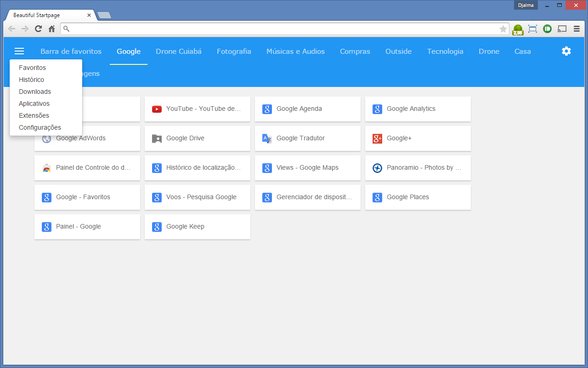Switch to the Drone tab

tap(489, 52)
